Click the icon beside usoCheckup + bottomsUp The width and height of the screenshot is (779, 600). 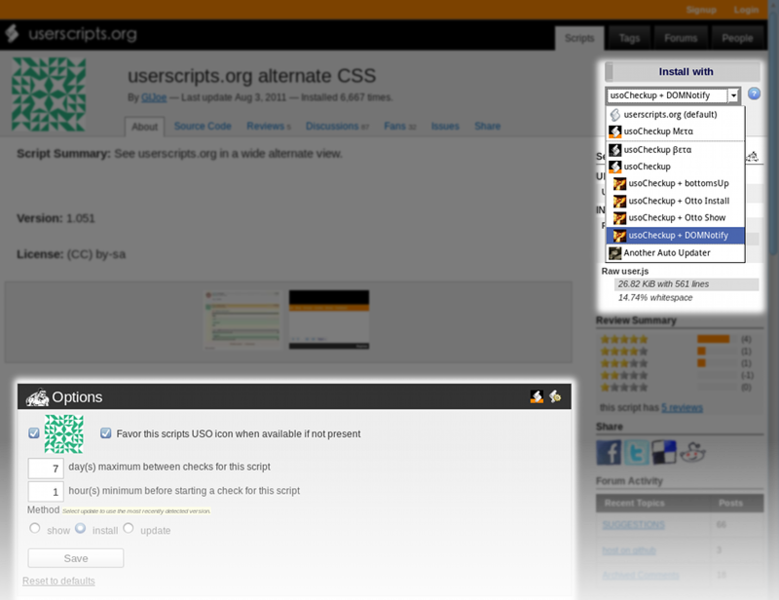point(620,184)
